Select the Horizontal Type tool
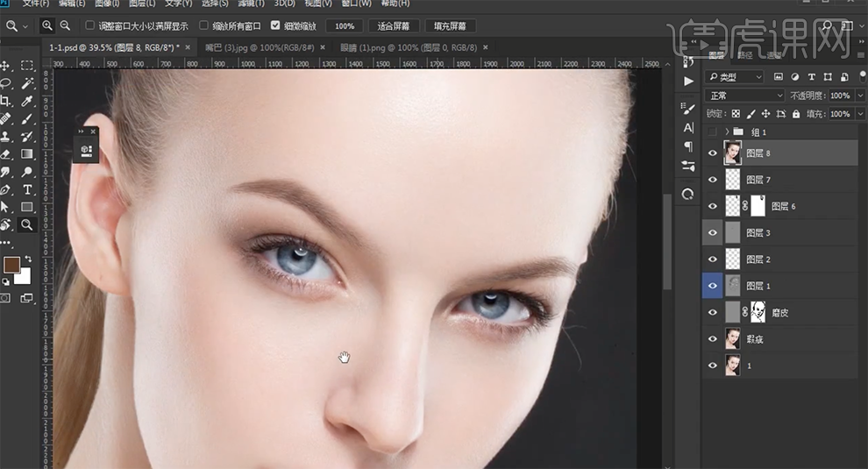Viewport: 868px width, 469px height. pos(26,190)
